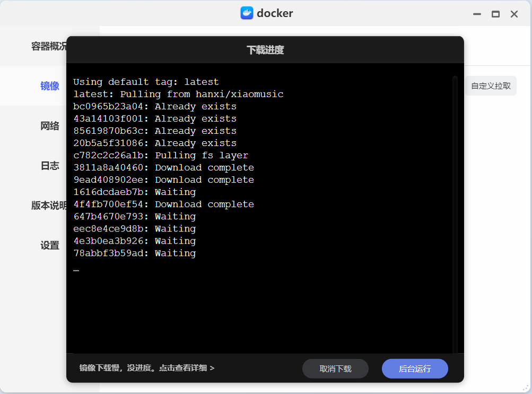Open 设置 from the sidebar
This screenshot has width=532, height=394.
(x=50, y=245)
